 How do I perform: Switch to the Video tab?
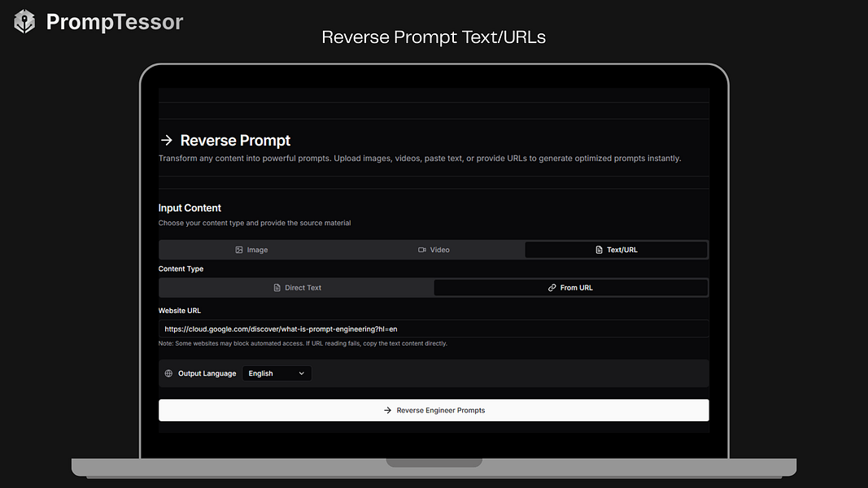click(434, 250)
